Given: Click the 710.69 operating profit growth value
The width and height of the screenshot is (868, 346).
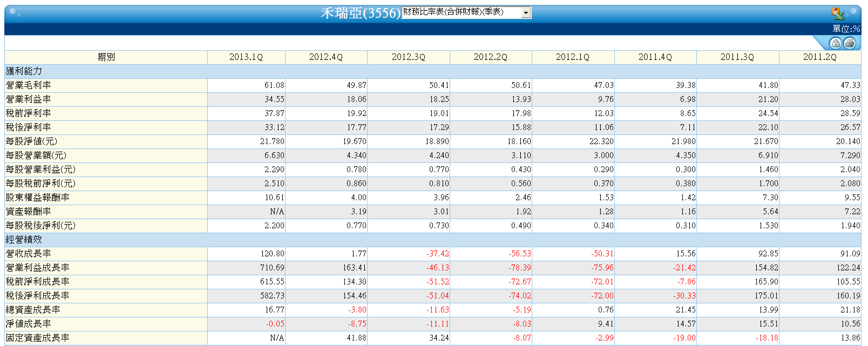Looking at the screenshot, I should 272,268.
